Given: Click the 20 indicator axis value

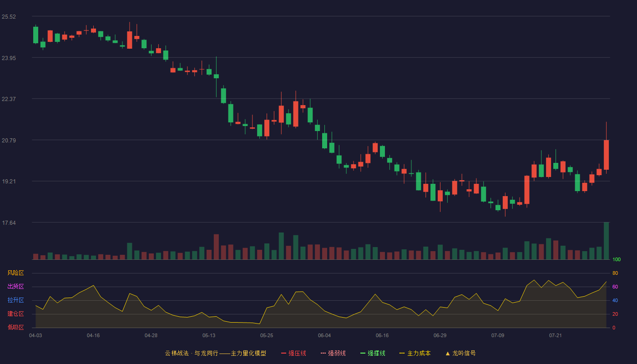Looking at the screenshot, I should (x=615, y=314).
